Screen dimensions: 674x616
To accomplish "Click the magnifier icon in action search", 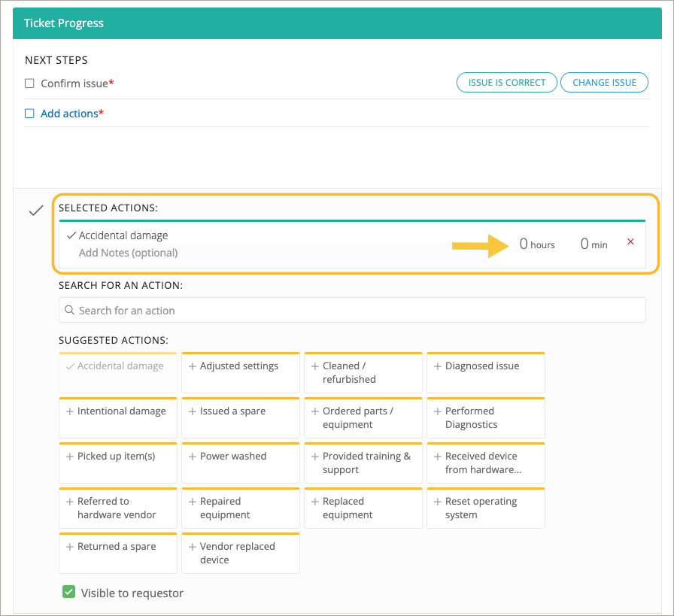I will pos(70,311).
